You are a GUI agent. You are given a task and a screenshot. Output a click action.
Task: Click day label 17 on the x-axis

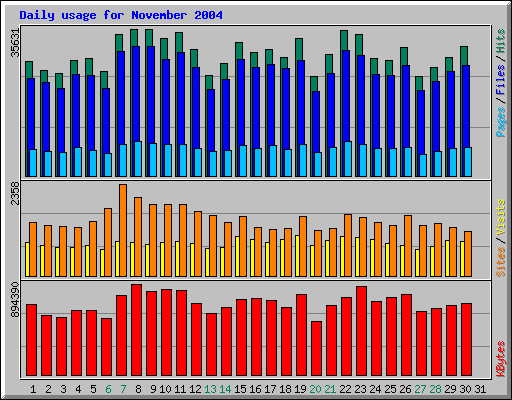point(270,389)
